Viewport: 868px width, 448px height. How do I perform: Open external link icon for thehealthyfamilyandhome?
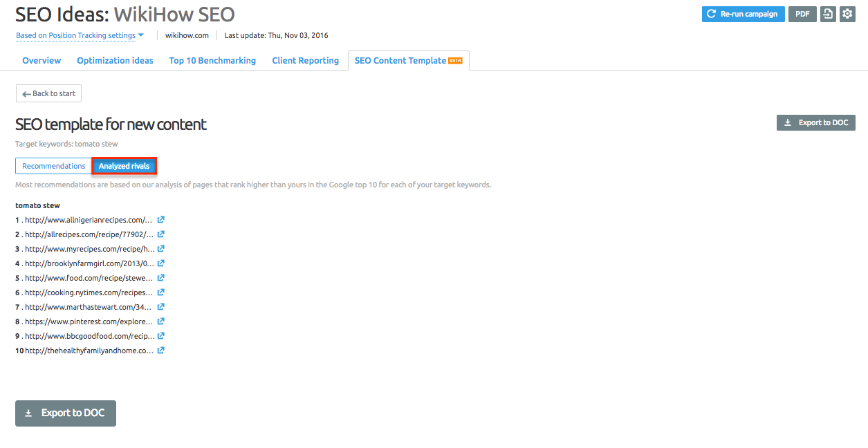[160, 351]
